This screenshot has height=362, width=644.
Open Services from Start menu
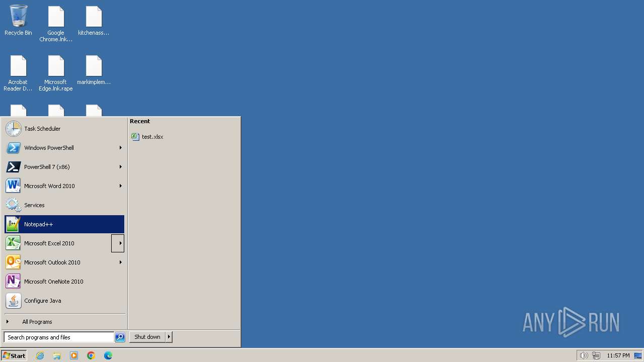click(64, 205)
